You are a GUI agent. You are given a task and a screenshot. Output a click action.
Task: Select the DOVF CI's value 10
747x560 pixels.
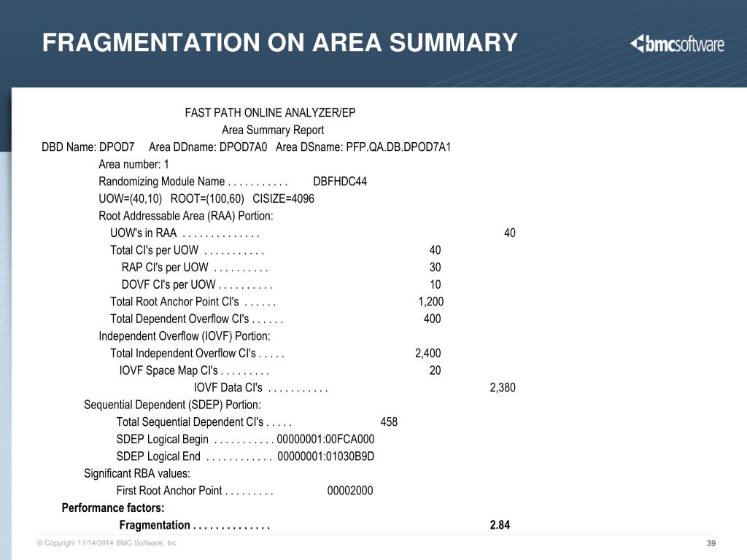click(x=435, y=284)
